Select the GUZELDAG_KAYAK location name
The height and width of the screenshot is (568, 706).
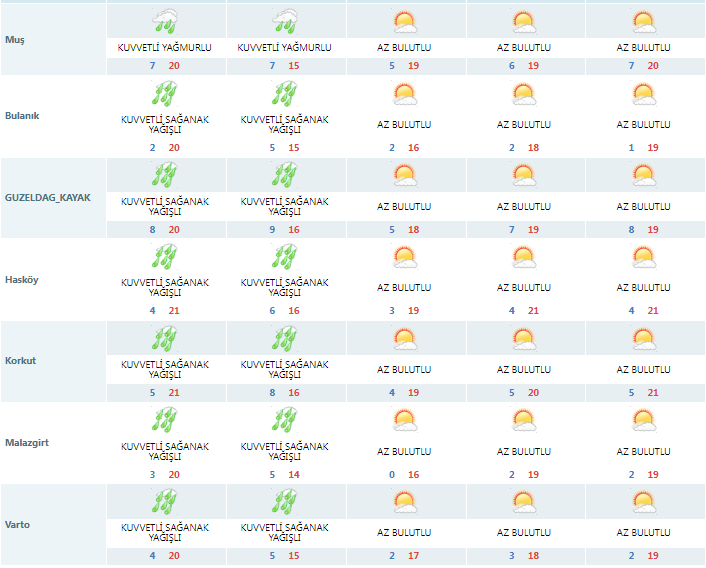pos(47,197)
